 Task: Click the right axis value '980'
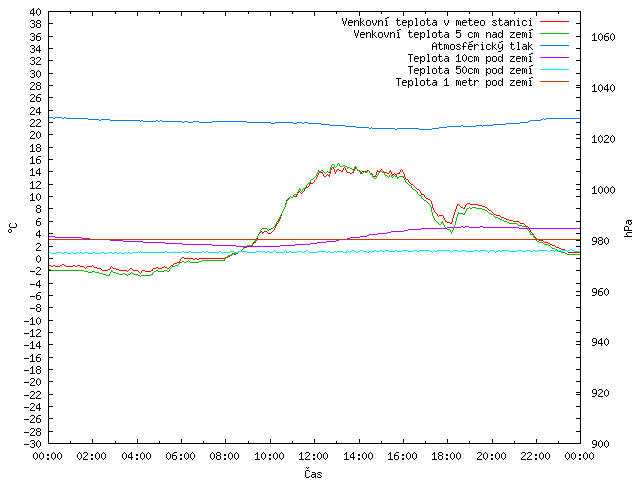[600, 241]
